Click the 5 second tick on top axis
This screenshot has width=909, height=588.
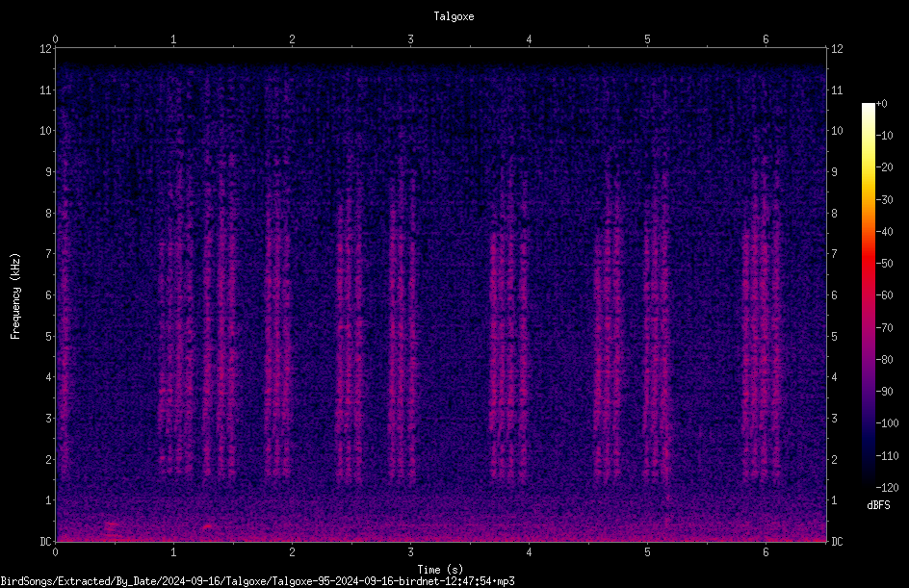click(x=647, y=39)
